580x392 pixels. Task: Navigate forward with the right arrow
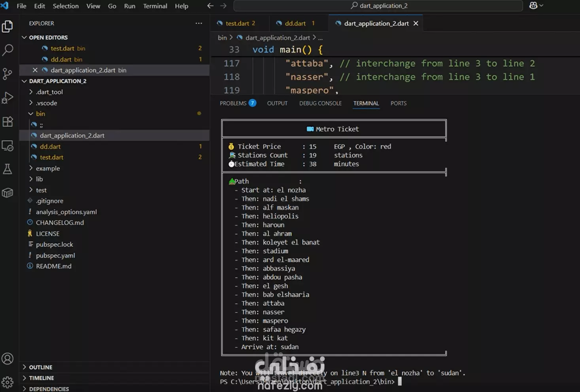tap(223, 6)
